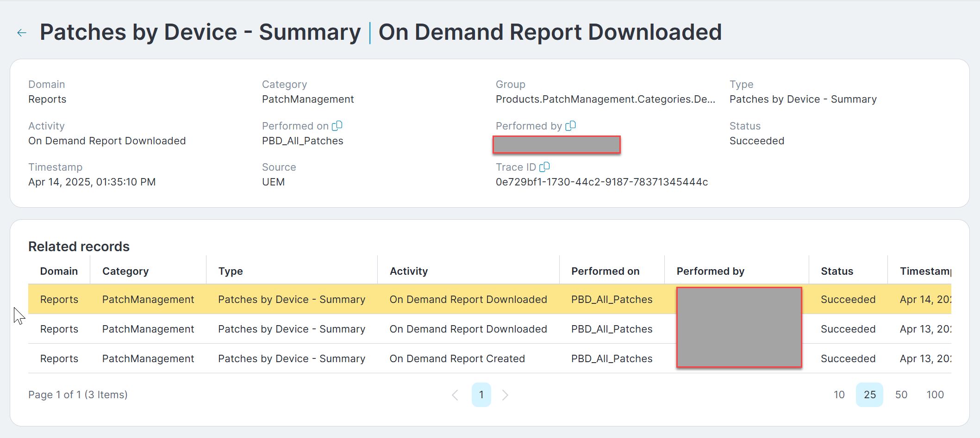The image size is (980, 438).
Task: Click the back arrow beside page title
Action: point(22,33)
